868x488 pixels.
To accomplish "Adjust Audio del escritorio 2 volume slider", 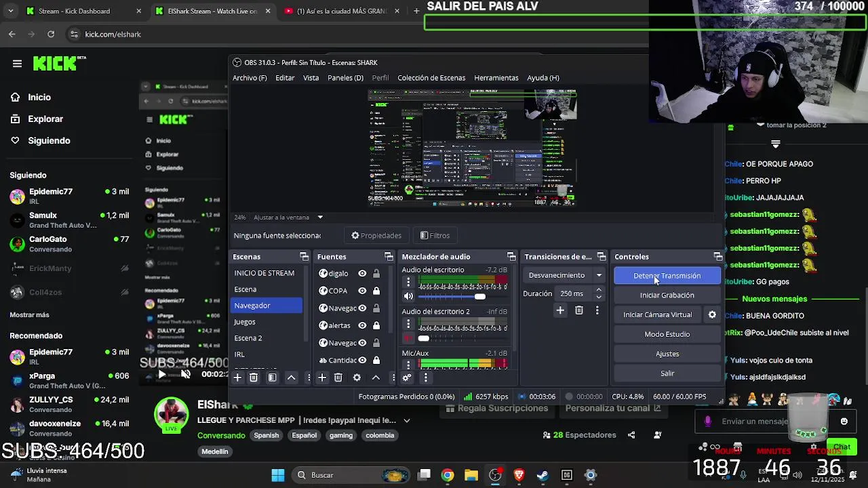I will 462,338.
